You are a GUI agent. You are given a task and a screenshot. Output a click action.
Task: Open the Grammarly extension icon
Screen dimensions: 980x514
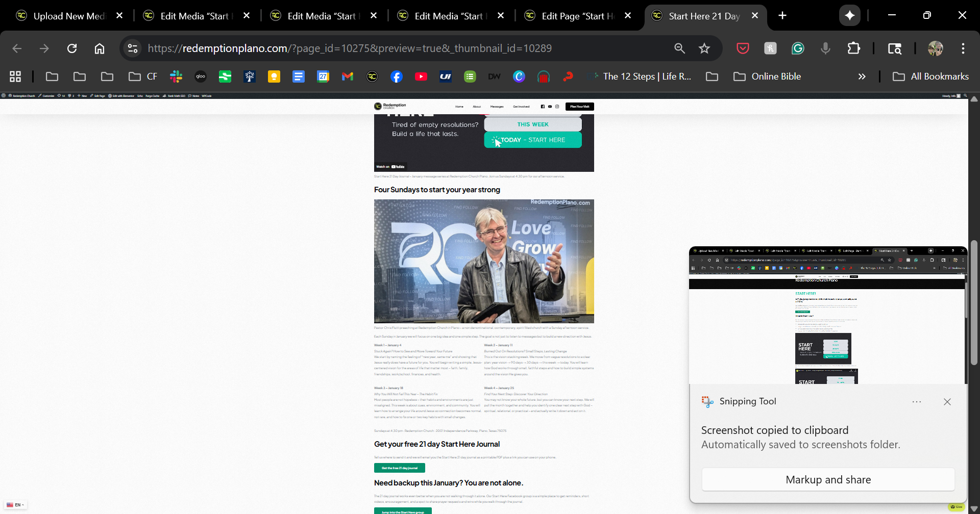(x=798, y=48)
